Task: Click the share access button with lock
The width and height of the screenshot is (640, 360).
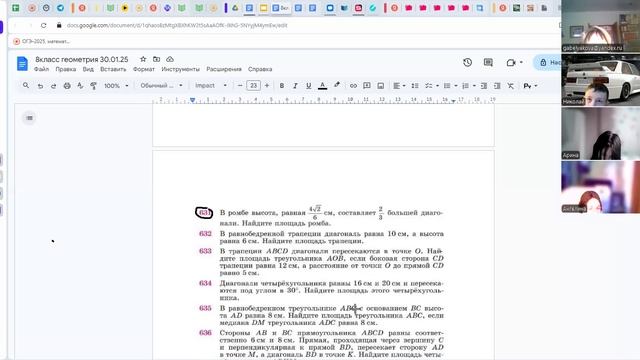Action: pos(549,62)
